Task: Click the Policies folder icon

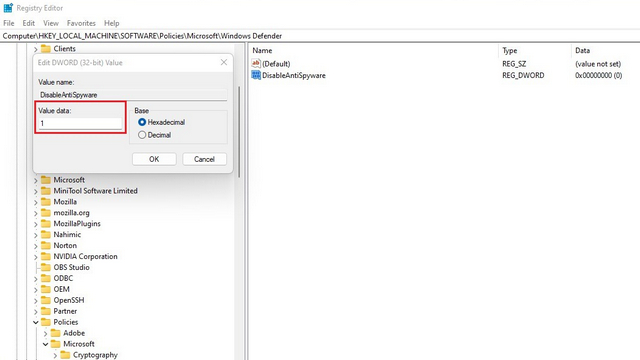Action: (46, 322)
